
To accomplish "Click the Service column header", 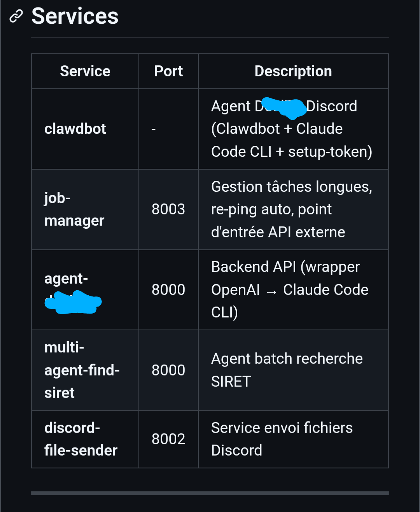I will [85, 71].
